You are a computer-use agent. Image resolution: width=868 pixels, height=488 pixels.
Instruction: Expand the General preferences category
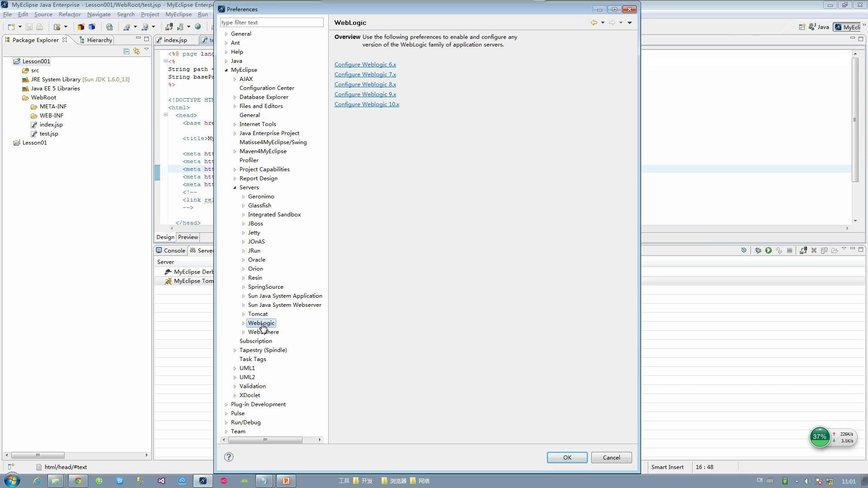226,34
